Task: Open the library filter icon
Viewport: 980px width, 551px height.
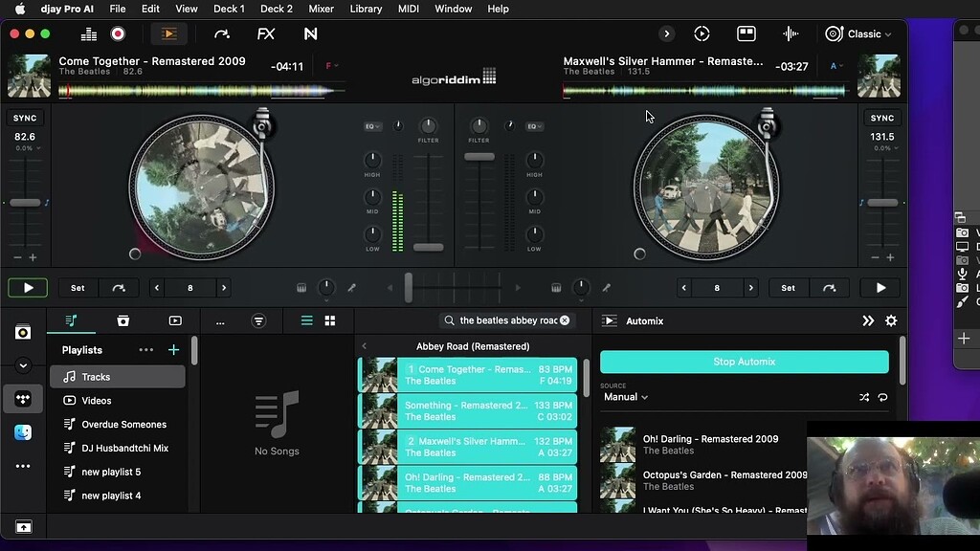Action: coord(261,320)
